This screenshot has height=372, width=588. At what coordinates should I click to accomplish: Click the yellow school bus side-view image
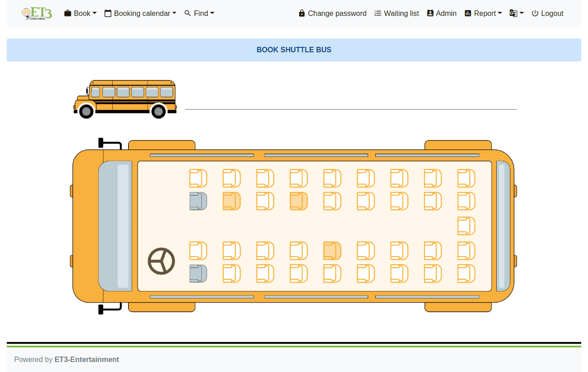(x=125, y=99)
